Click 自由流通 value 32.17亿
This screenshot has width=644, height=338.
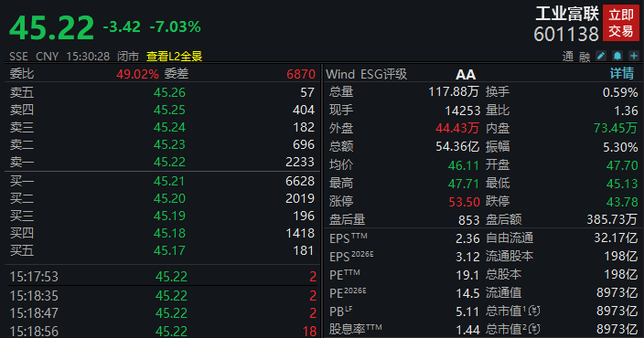pos(616,238)
